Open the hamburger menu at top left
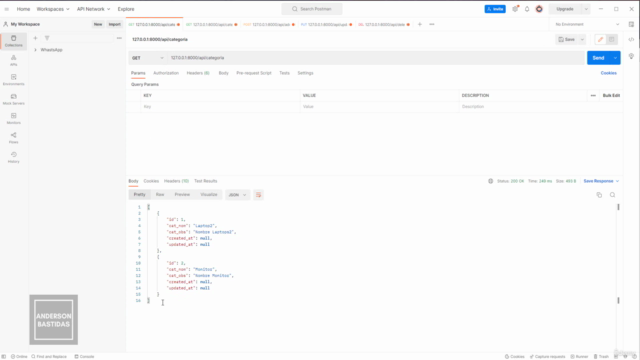The width and height of the screenshot is (640, 360). [7, 9]
